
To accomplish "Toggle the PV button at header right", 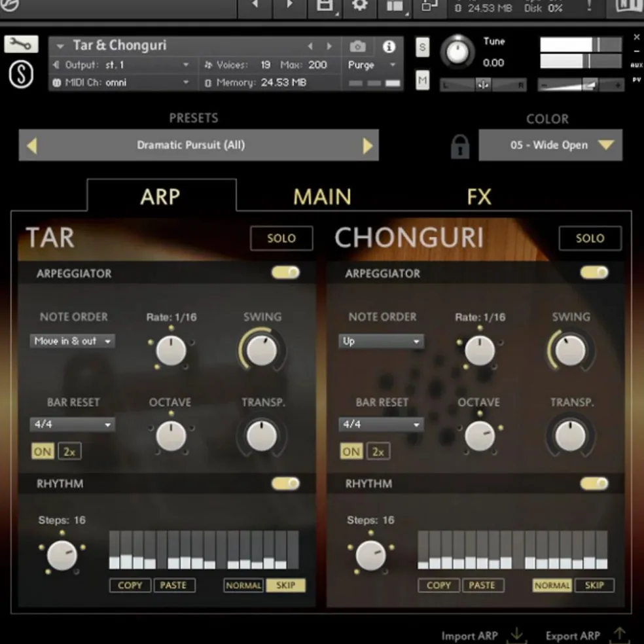I will (x=636, y=80).
